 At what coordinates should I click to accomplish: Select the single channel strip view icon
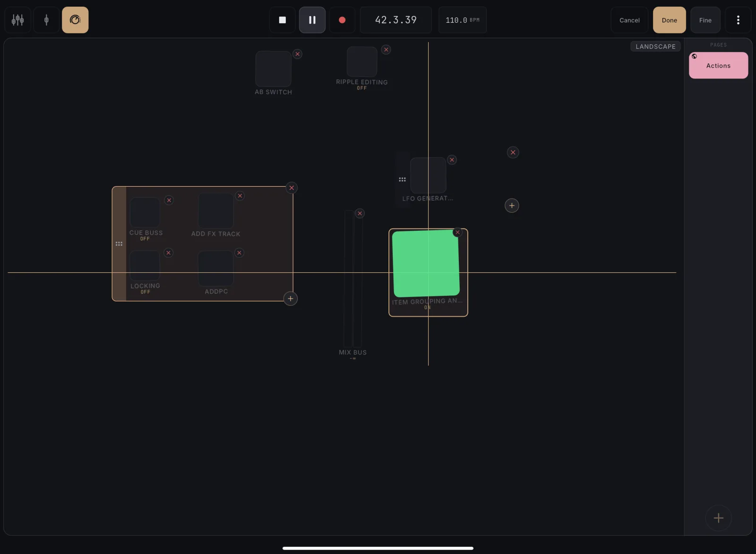(x=46, y=20)
